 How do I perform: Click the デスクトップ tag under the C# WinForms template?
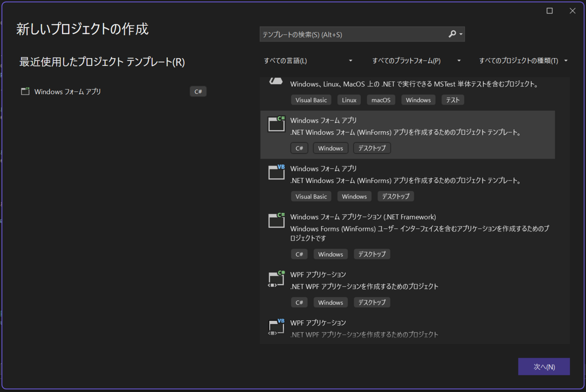pos(372,147)
